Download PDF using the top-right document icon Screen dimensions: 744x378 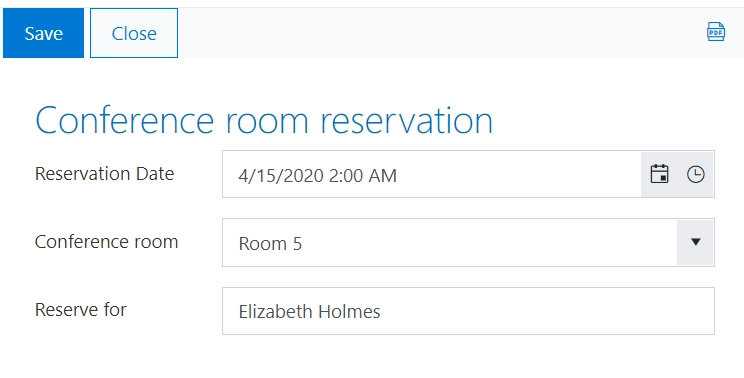[x=716, y=32]
